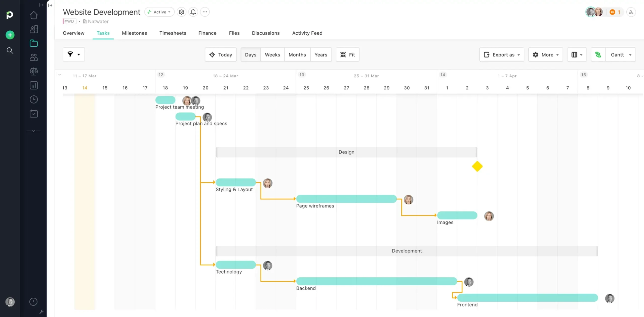644x317 pixels.
Task: Switch the timeline to Months view
Action: (x=297, y=55)
